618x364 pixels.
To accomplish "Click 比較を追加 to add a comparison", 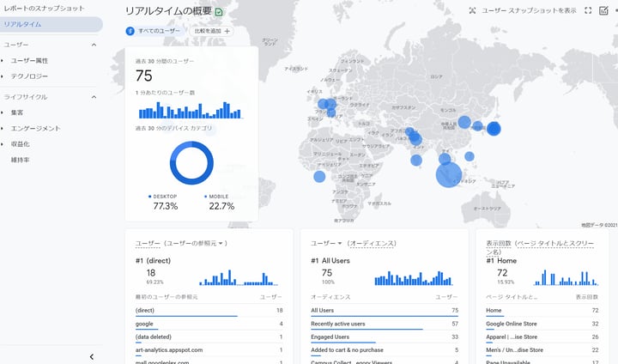I will point(212,31).
